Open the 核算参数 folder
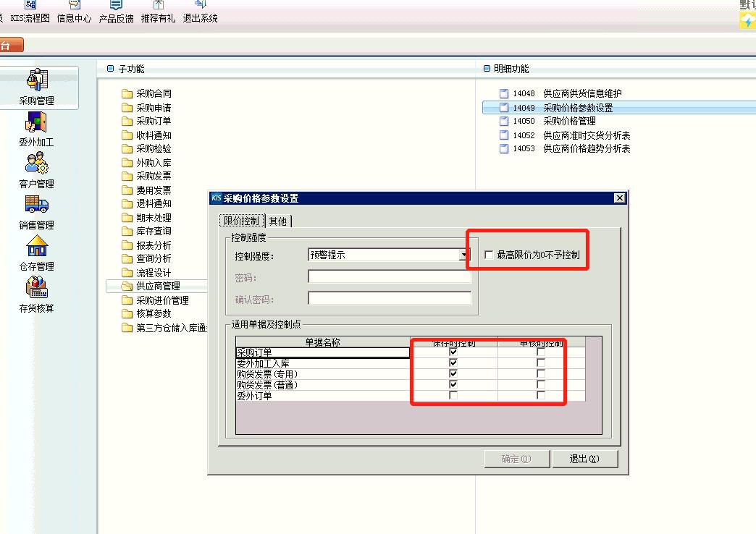756x534 pixels. [x=146, y=313]
